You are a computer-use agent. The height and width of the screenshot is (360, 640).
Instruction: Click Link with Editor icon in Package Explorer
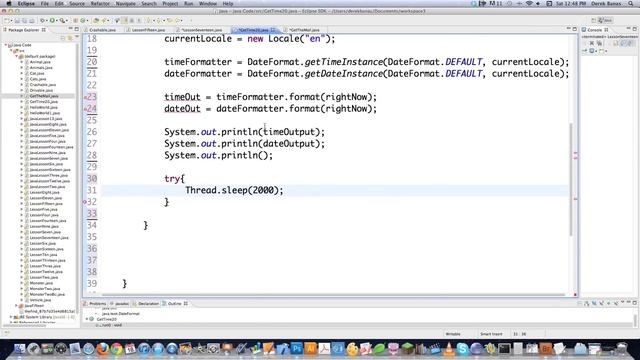[70, 38]
